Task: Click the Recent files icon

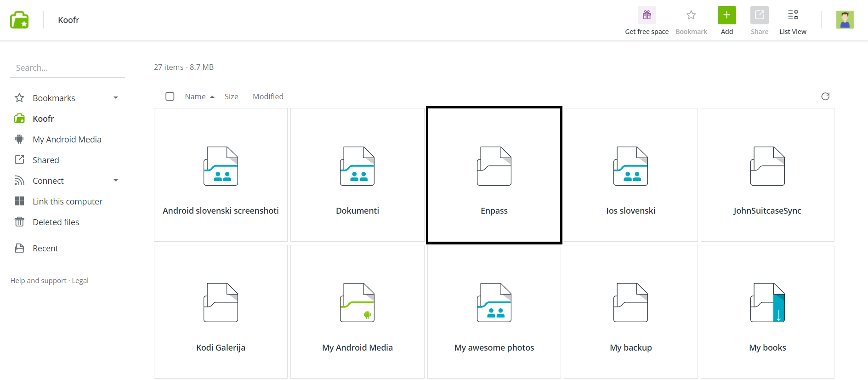Action: click(x=19, y=248)
